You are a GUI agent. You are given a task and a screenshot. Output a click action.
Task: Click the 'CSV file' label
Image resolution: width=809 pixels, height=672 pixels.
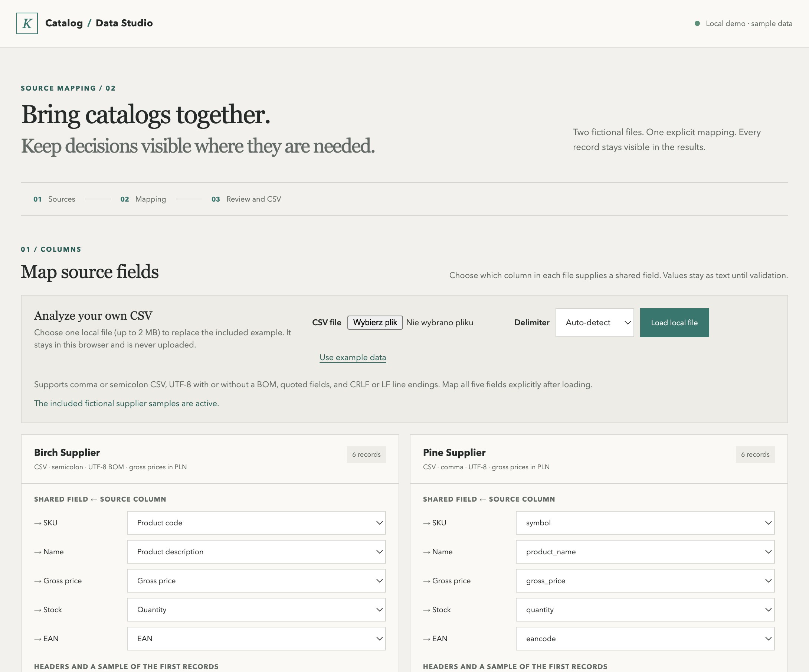pos(327,323)
